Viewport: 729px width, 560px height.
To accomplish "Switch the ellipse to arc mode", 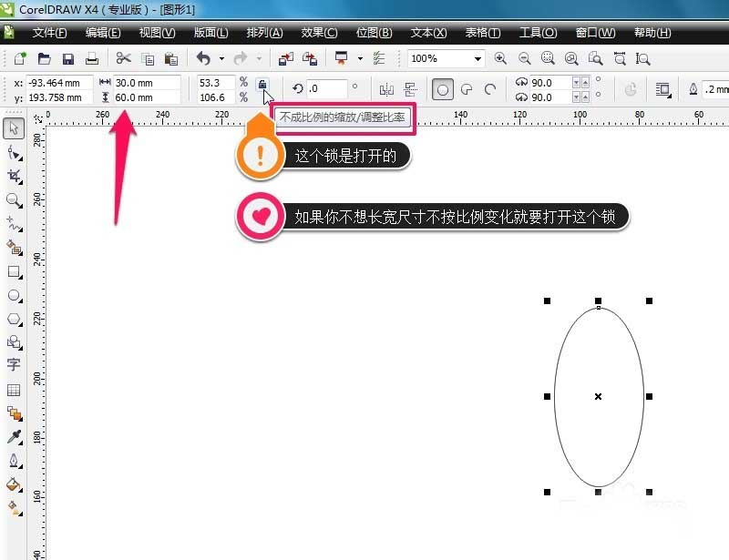I will pyautogui.click(x=490, y=89).
